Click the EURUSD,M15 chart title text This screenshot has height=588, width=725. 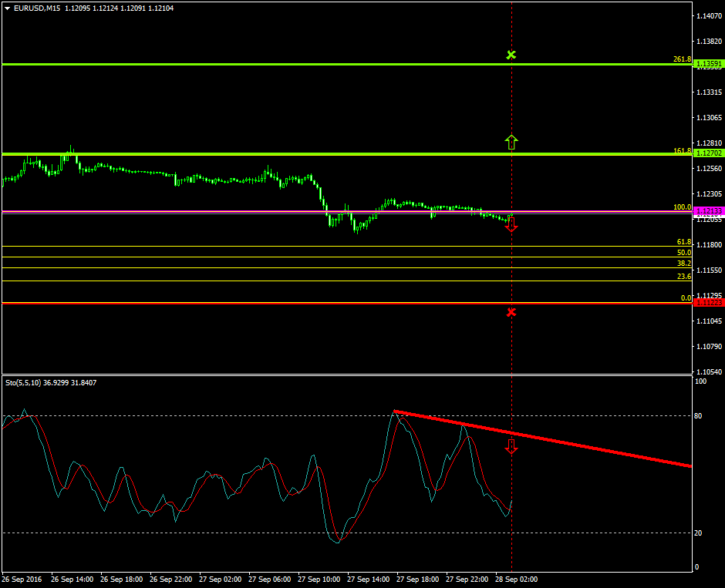click(39, 8)
